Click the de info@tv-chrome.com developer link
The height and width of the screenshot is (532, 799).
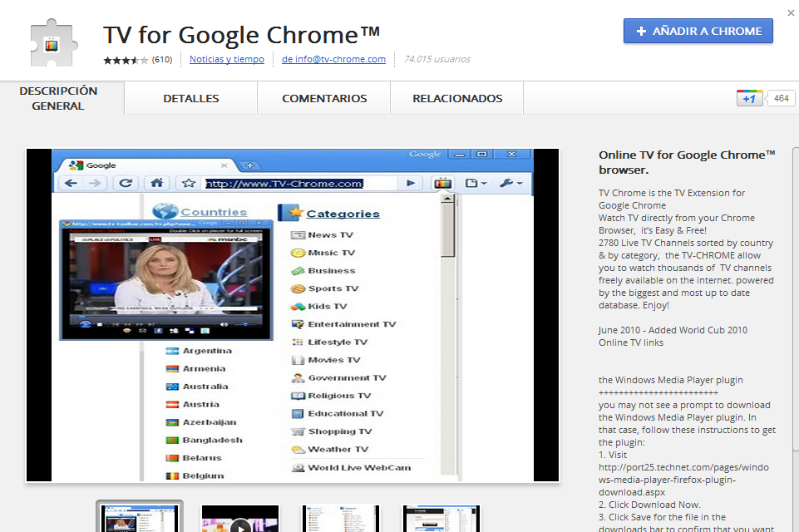click(x=333, y=59)
